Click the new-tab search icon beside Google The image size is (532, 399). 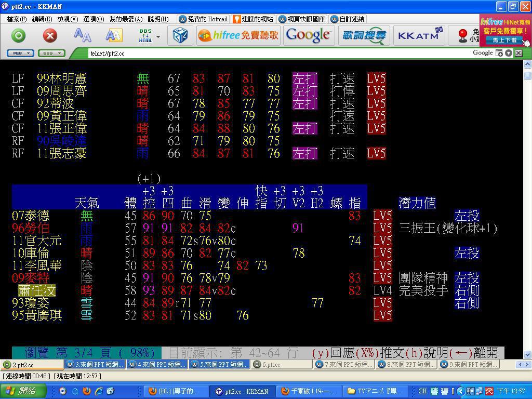(499, 53)
